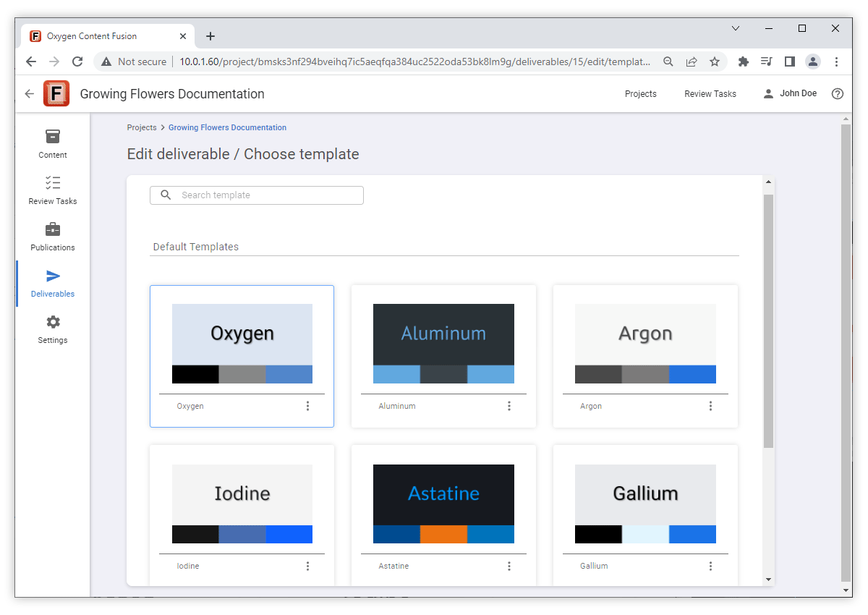Screen dimensions: 868x615
Task: Open Projects in the top navigation
Action: [641, 94]
